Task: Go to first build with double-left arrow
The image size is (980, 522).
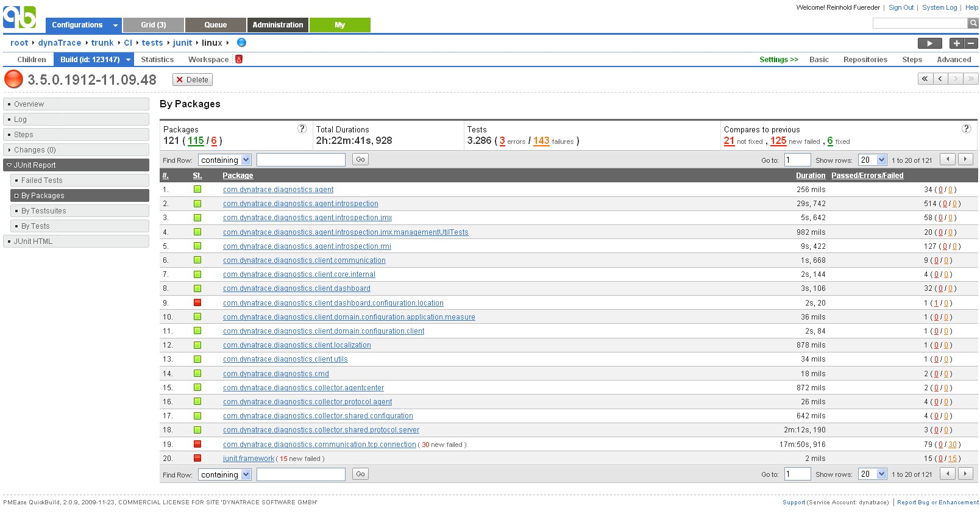Action: (x=925, y=79)
